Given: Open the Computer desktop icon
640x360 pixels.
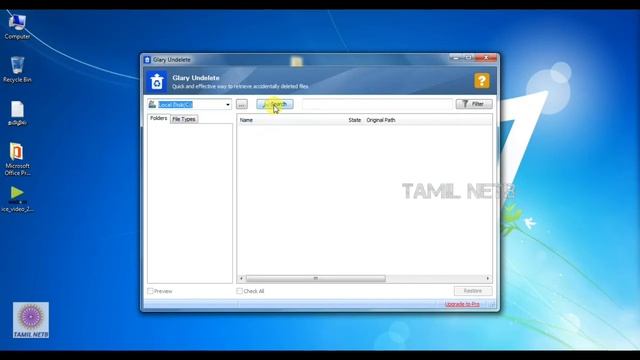Looking at the screenshot, I should click(x=17, y=27).
